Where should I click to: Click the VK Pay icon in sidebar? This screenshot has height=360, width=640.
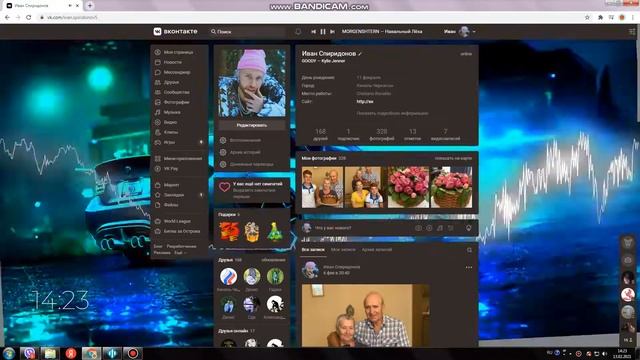[158, 168]
